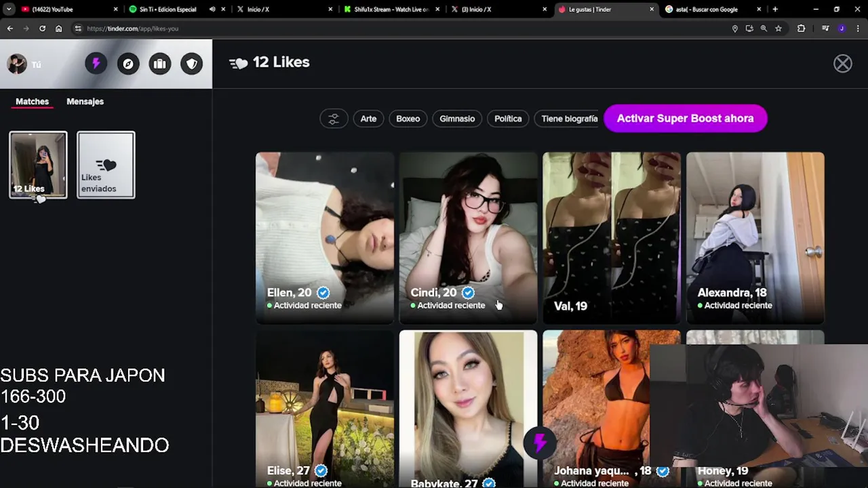Click Johana's blue verified badge

[x=663, y=470]
